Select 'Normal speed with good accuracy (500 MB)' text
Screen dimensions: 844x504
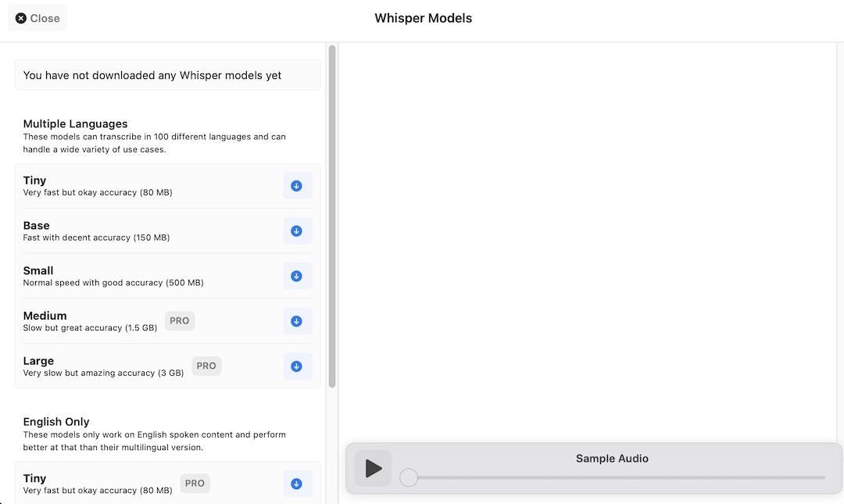point(113,283)
